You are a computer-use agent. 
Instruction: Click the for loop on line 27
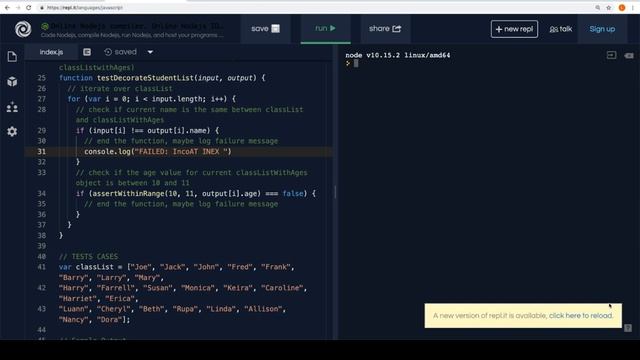pos(151,99)
